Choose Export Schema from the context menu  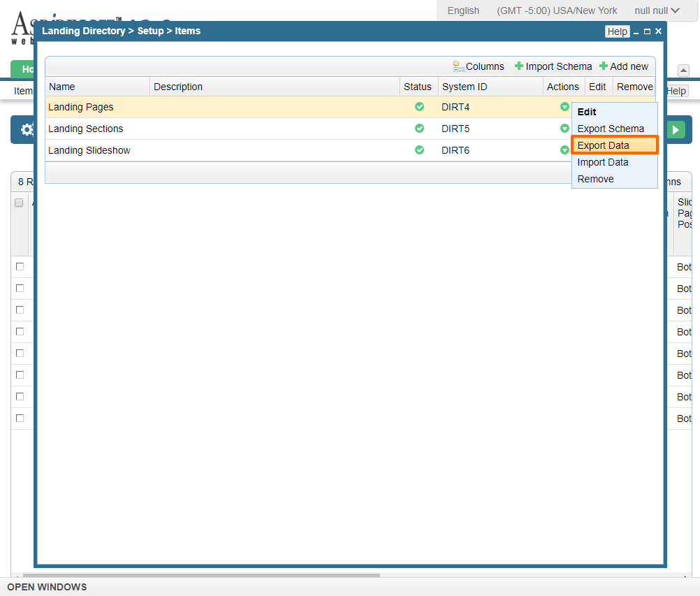click(614, 129)
